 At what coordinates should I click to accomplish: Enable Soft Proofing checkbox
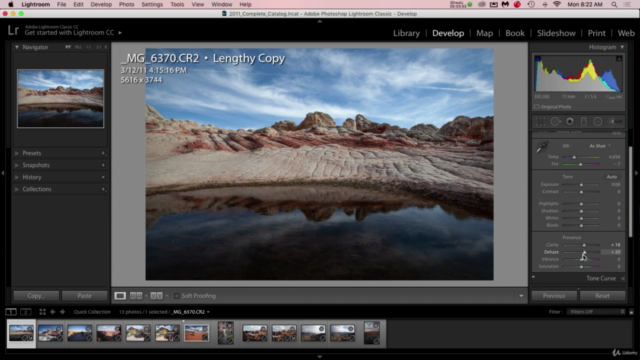point(177,296)
